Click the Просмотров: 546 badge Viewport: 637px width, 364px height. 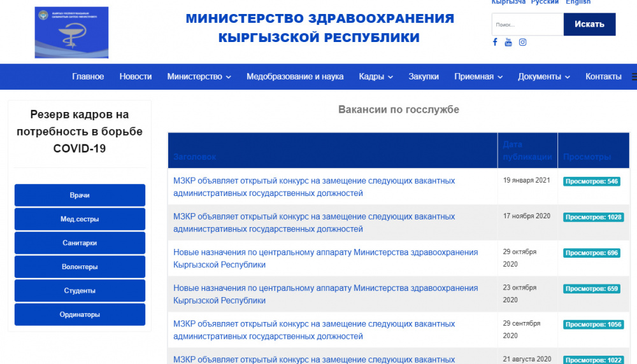[x=592, y=181]
